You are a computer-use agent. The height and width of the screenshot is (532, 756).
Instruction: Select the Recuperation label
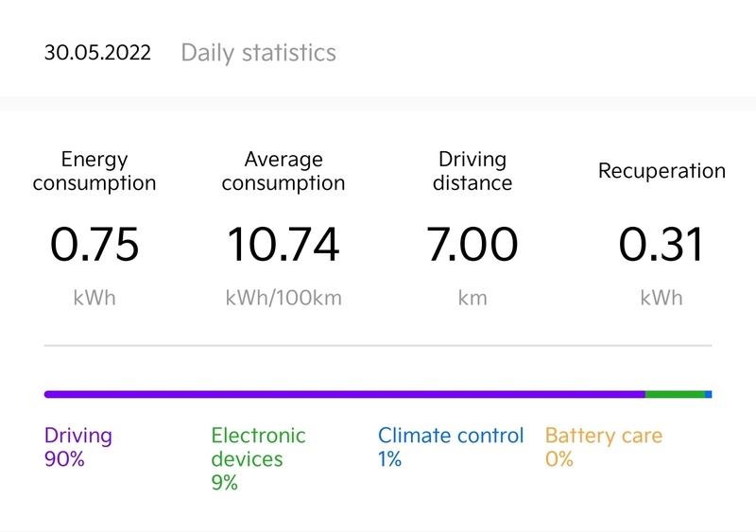pos(661,171)
